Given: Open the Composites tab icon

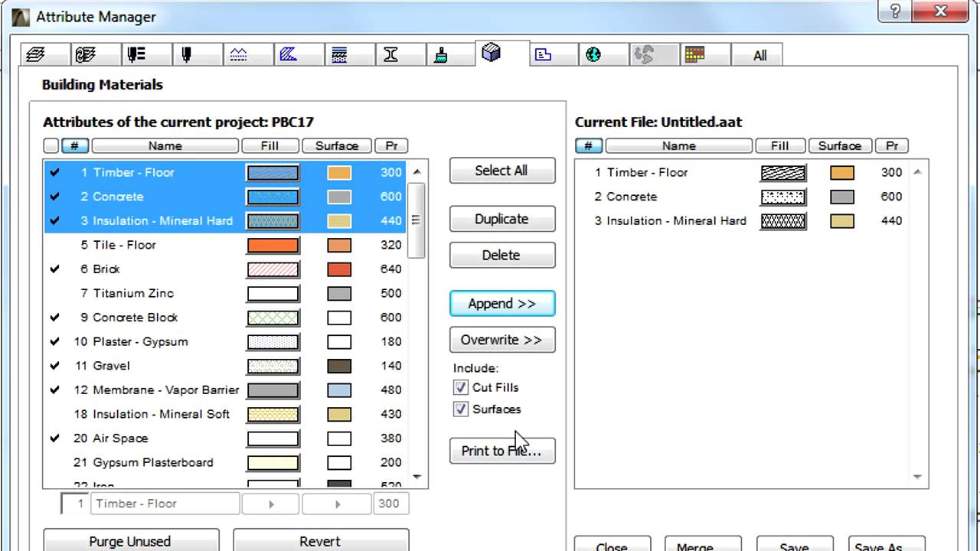Looking at the screenshot, I should (x=340, y=55).
